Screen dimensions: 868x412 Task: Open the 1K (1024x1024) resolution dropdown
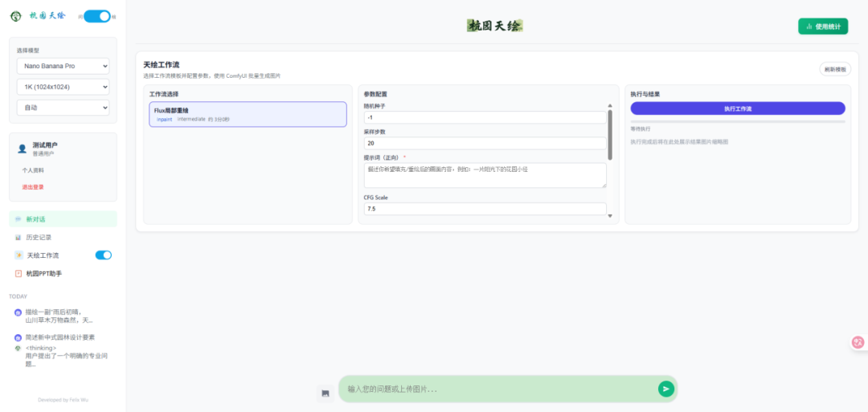(x=63, y=87)
